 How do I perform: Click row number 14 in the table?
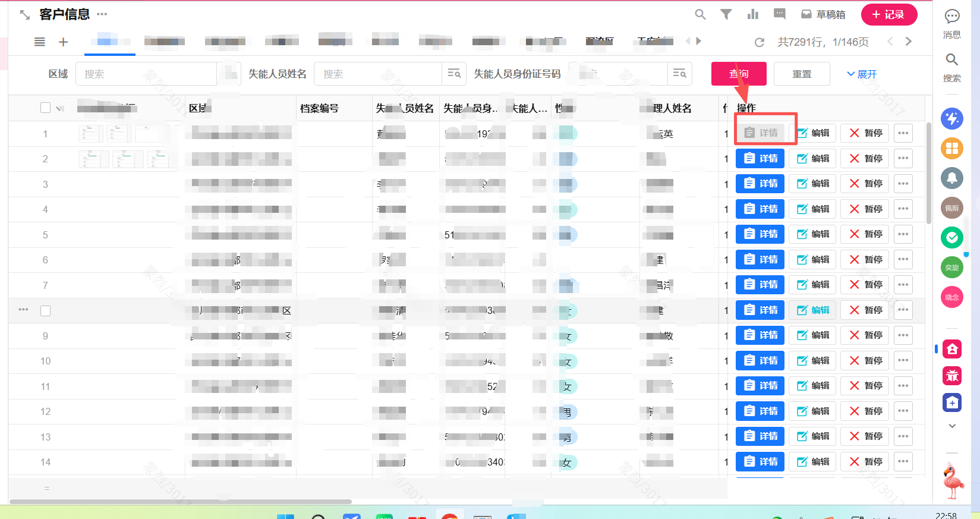coord(46,462)
